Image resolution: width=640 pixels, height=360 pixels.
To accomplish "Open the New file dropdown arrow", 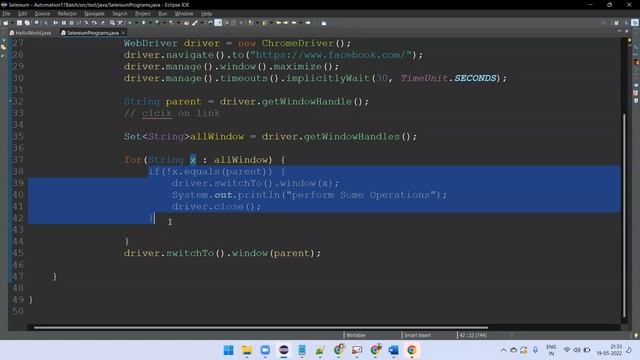I will 12,23.
